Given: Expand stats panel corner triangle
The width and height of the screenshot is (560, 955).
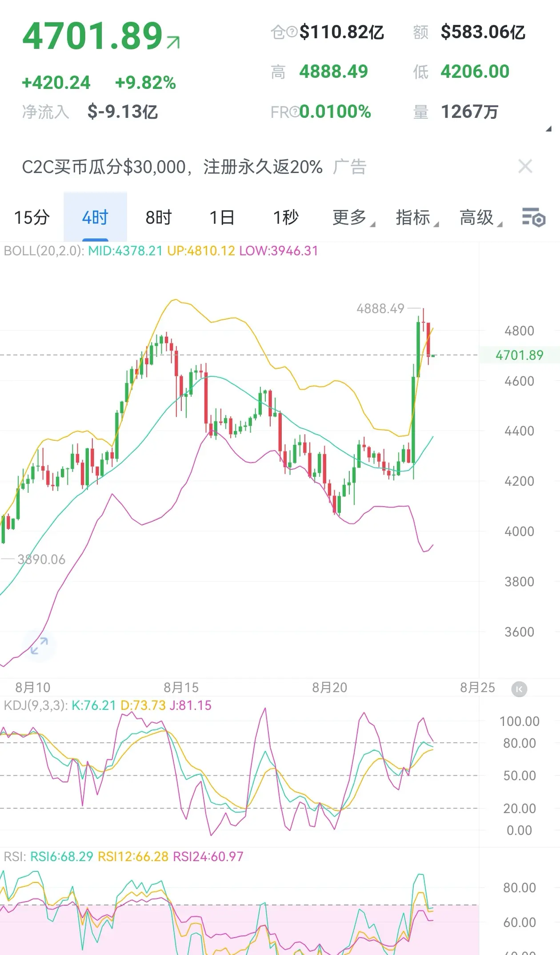Looking at the screenshot, I should point(548,129).
